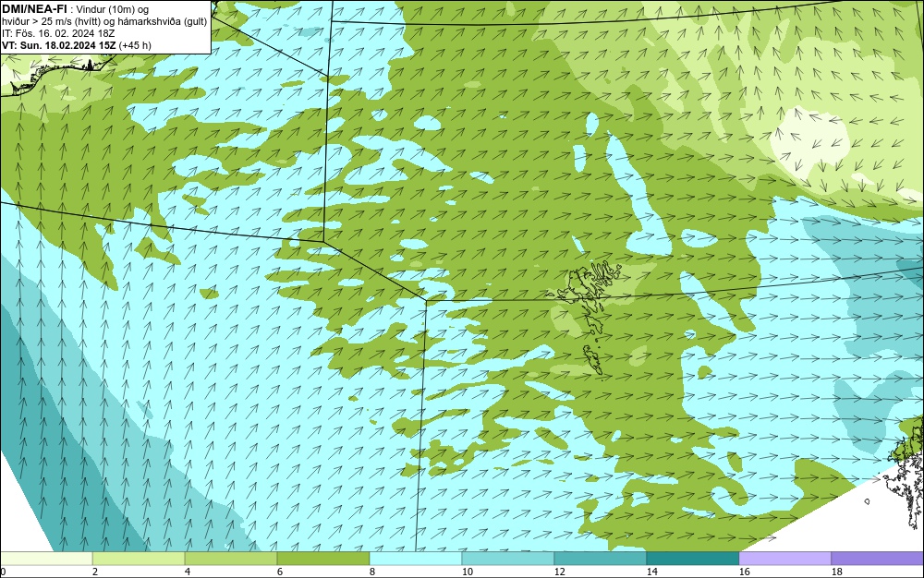The width and height of the screenshot is (924, 578).
Task: Click the scale label '18'
Action: click(x=837, y=572)
